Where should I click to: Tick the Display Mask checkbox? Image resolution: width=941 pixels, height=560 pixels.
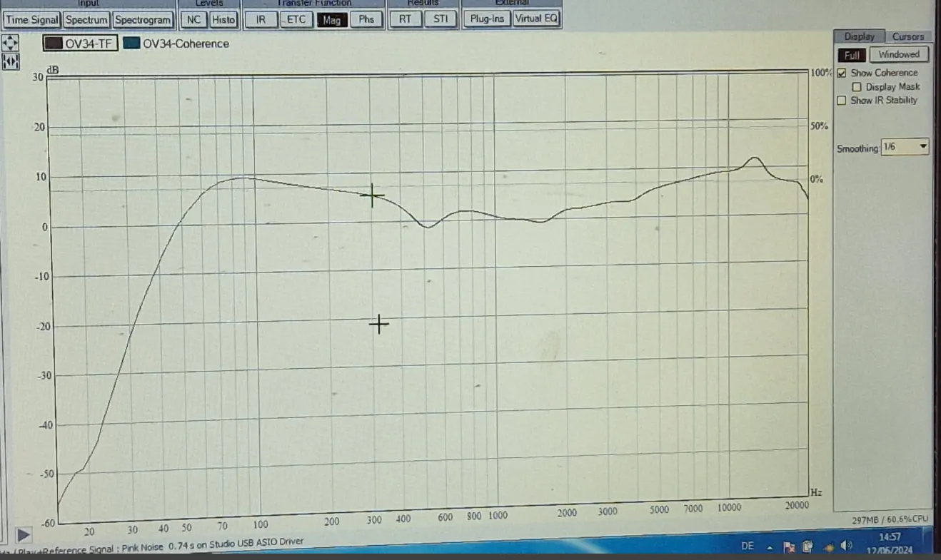coord(857,87)
